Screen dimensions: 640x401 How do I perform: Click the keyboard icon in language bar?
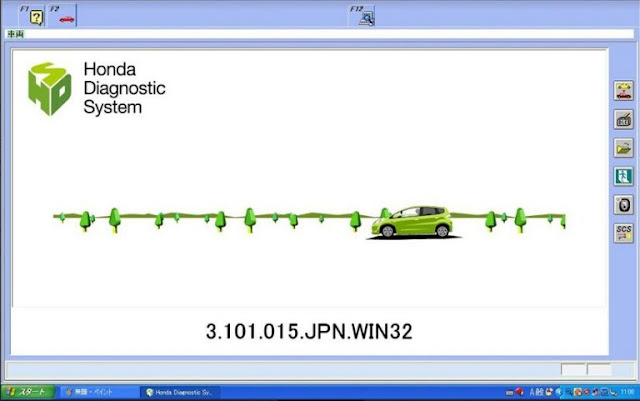(509, 393)
